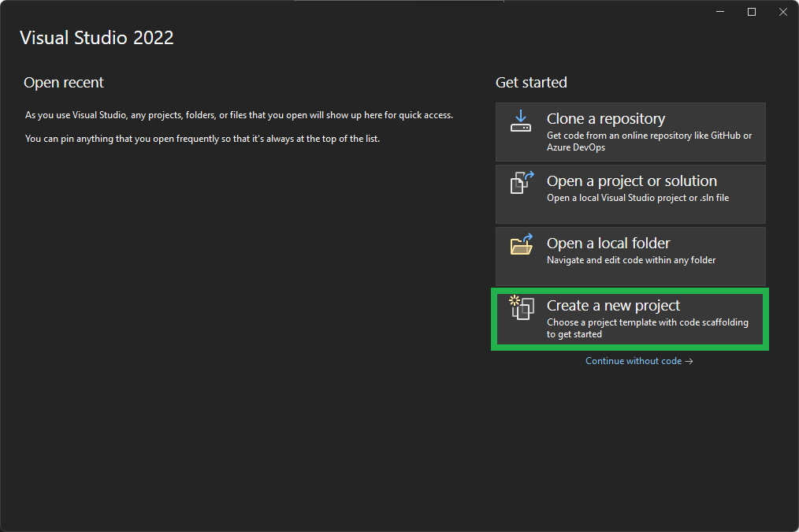Click text Navigate and edit code within any folder
Screen dimensions: 799x532
pyautogui.click(x=629, y=259)
